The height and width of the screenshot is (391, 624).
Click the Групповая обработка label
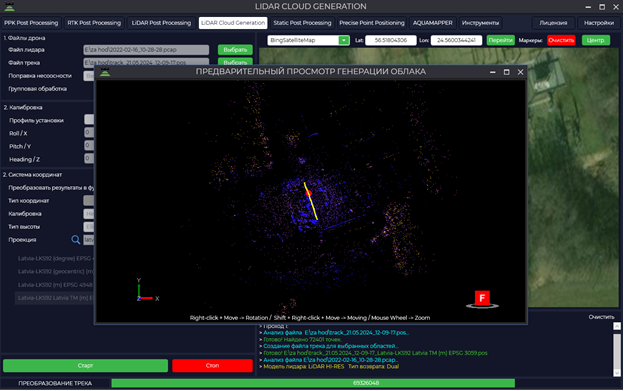point(37,89)
